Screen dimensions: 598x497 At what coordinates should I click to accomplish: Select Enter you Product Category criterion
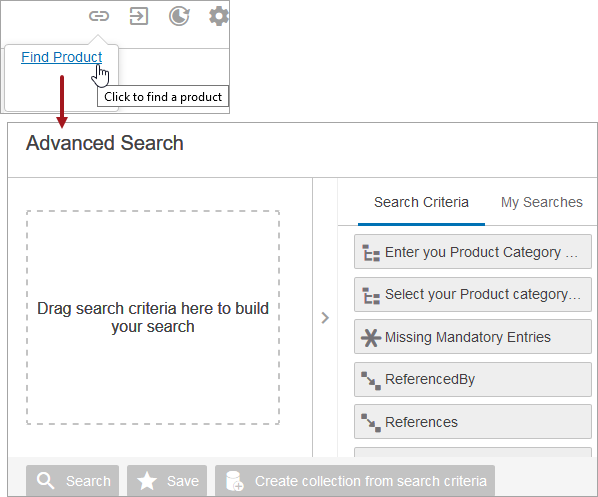click(473, 252)
